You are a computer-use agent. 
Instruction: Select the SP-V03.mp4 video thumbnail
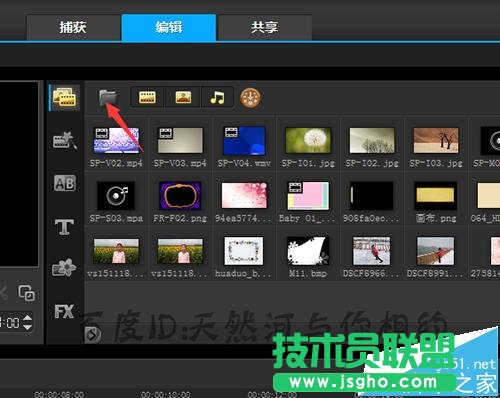[x=180, y=140]
